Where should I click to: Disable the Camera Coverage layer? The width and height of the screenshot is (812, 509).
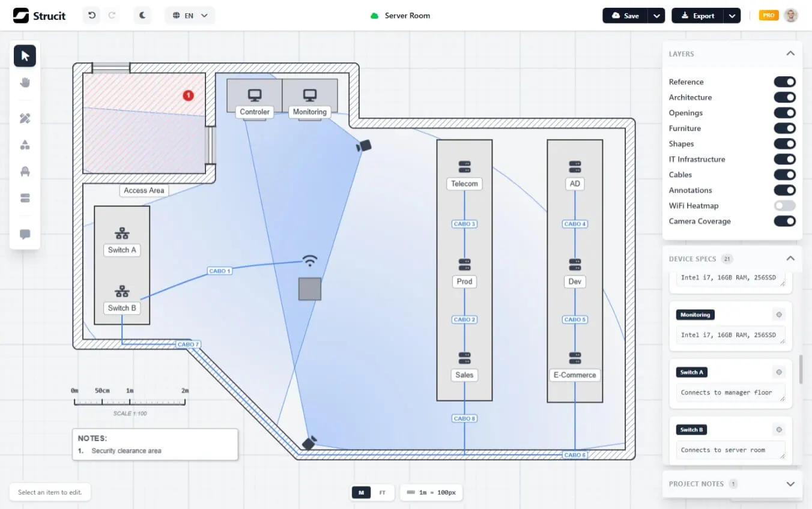(784, 221)
